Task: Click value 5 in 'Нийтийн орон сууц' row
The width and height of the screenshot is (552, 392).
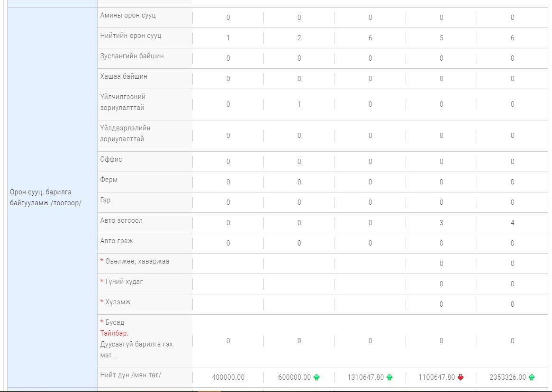Action: [441, 38]
